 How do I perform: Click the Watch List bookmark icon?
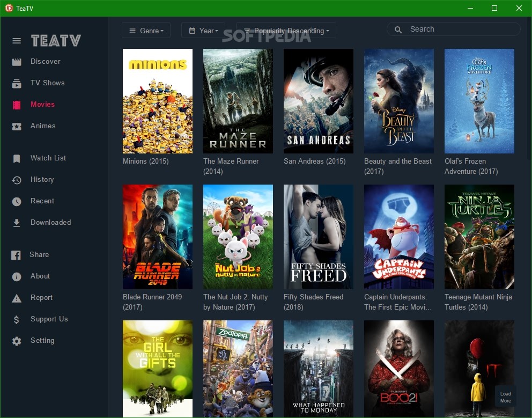[17, 159]
